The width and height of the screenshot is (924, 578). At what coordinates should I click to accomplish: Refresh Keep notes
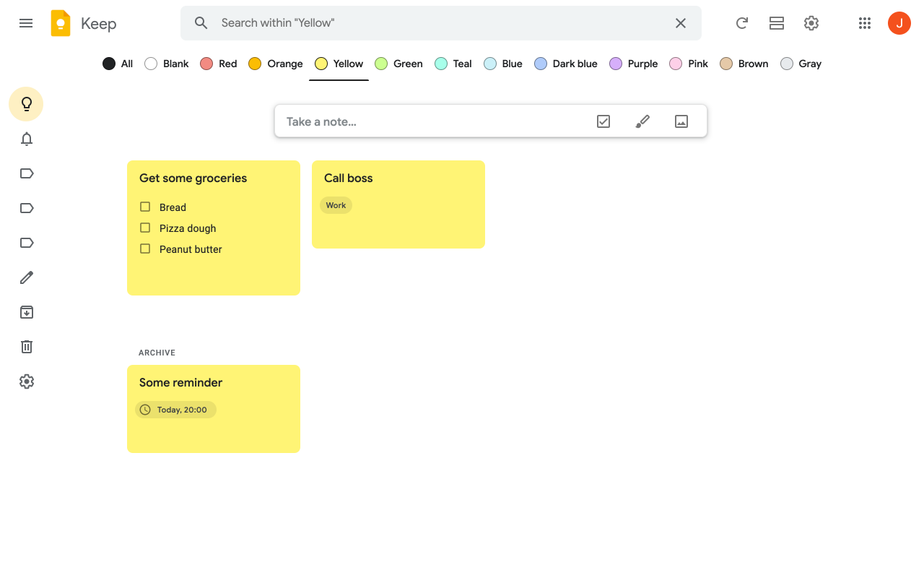pos(741,22)
